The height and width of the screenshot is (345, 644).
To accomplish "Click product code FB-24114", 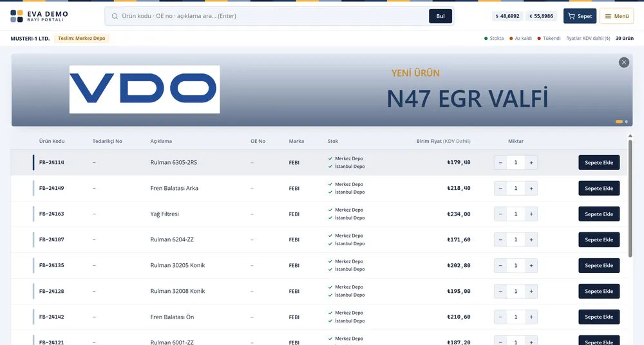I will click(x=52, y=163).
